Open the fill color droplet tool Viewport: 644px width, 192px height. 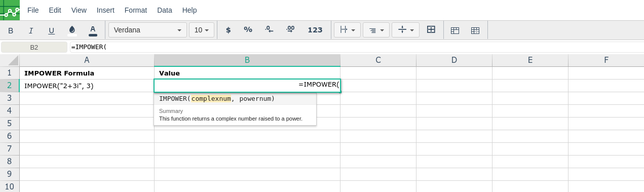click(72, 30)
